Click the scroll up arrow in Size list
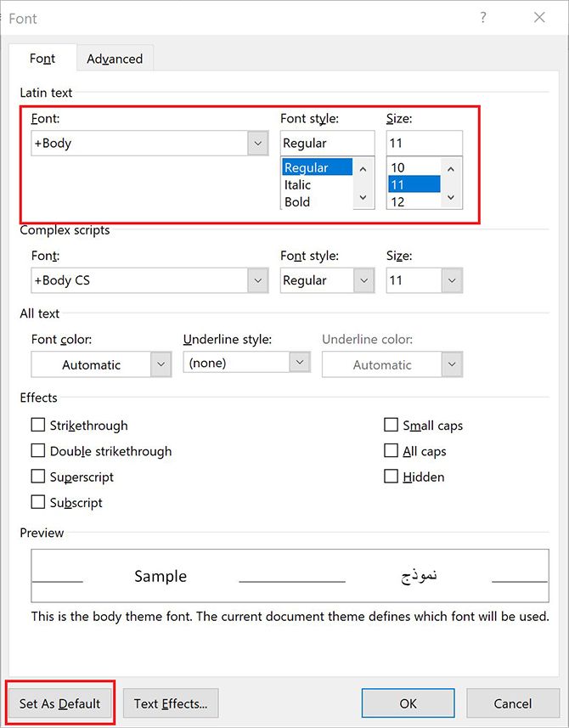Image resolution: width=569 pixels, height=728 pixels. [x=451, y=169]
